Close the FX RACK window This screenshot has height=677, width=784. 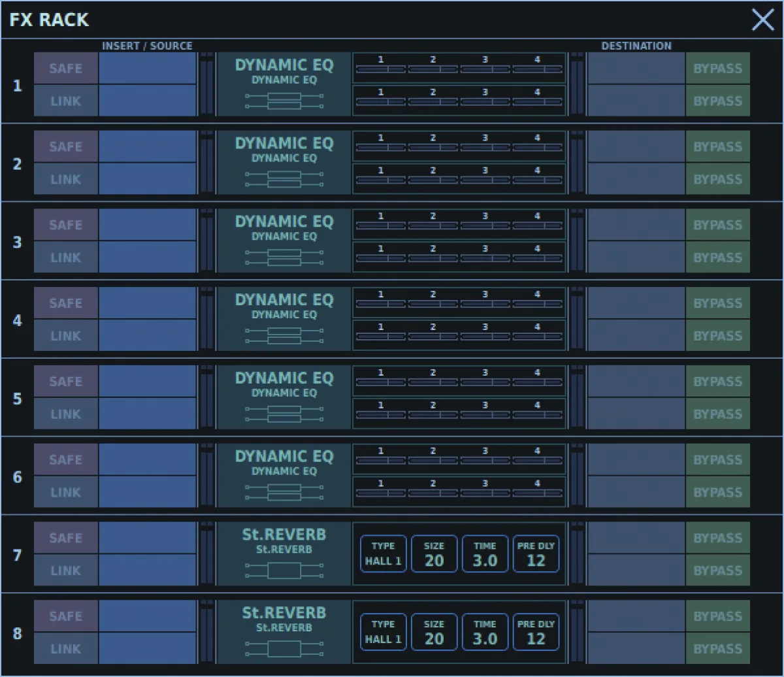762,20
